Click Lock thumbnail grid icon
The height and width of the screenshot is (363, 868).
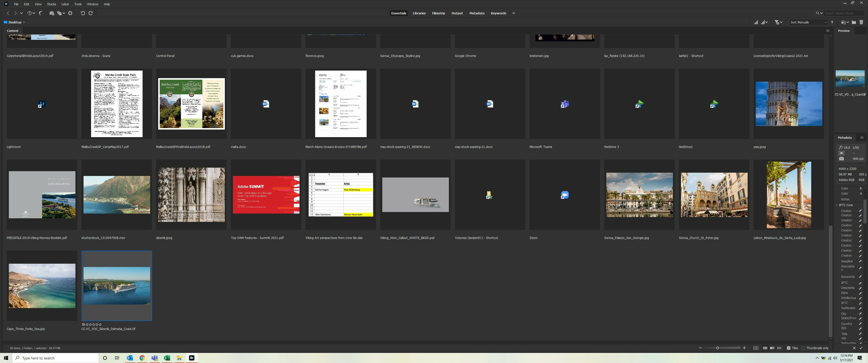[x=756, y=348]
